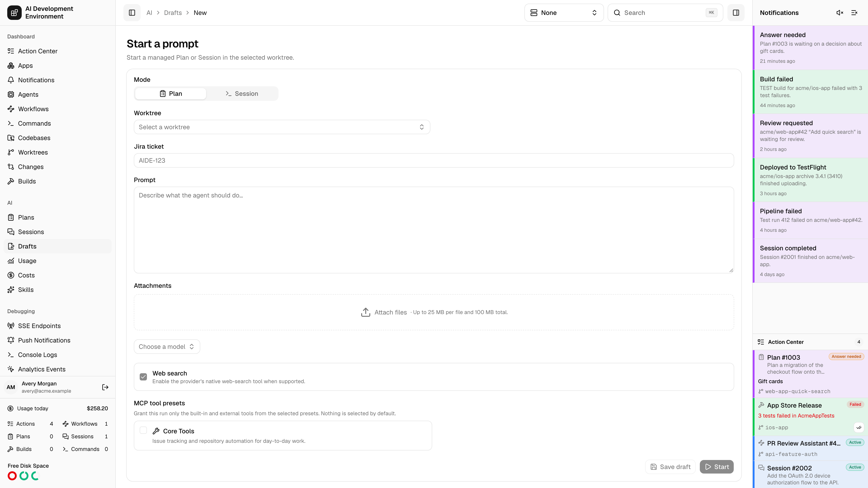868x488 pixels.
Task: Open Skills in the sidebar
Action: pos(58,290)
